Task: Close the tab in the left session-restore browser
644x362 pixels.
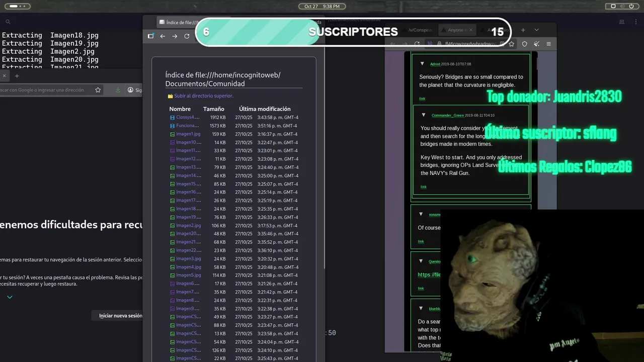Action: click(x=4, y=76)
